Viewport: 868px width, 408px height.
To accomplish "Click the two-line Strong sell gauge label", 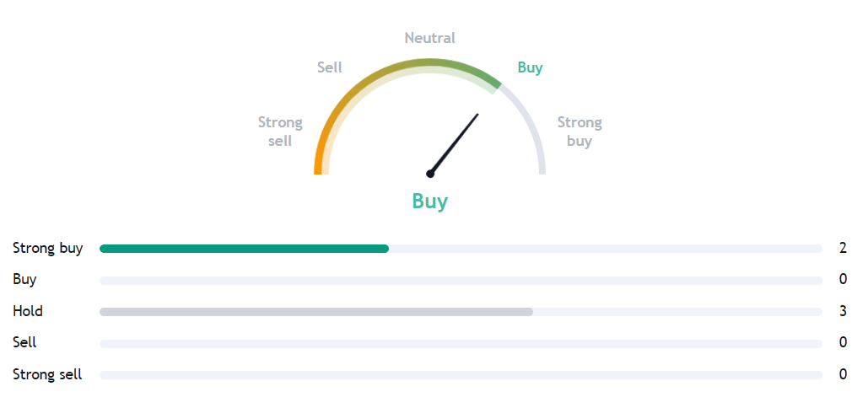I will coord(280,132).
